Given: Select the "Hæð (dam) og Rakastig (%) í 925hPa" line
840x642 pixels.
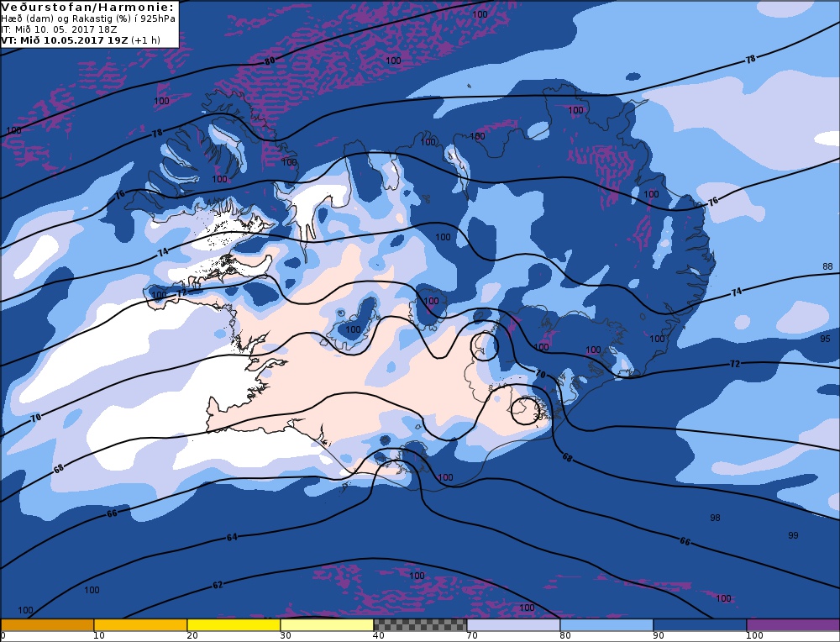Looking at the screenshot, I should 88,18.
